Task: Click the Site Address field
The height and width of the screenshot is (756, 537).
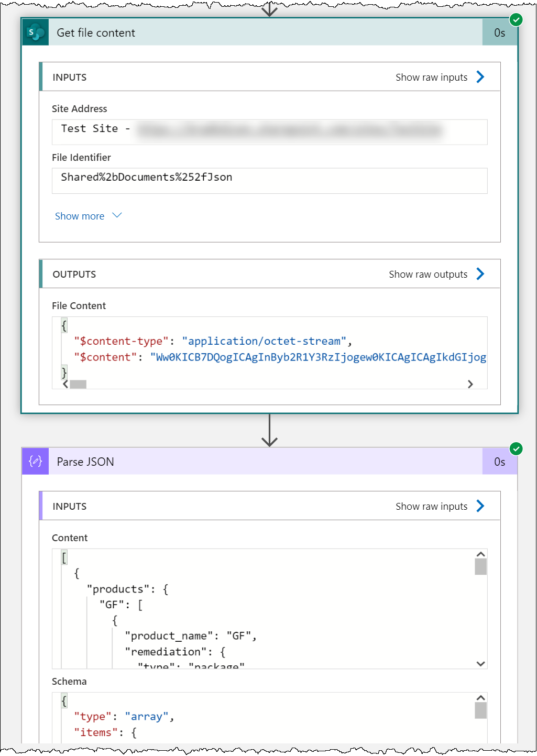Action: (x=269, y=132)
